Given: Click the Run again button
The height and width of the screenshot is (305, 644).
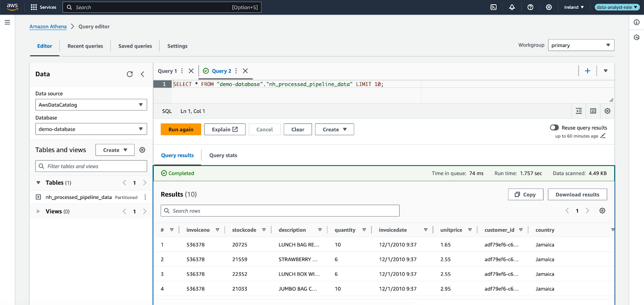Looking at the screenshot, I should click(181, 129).
